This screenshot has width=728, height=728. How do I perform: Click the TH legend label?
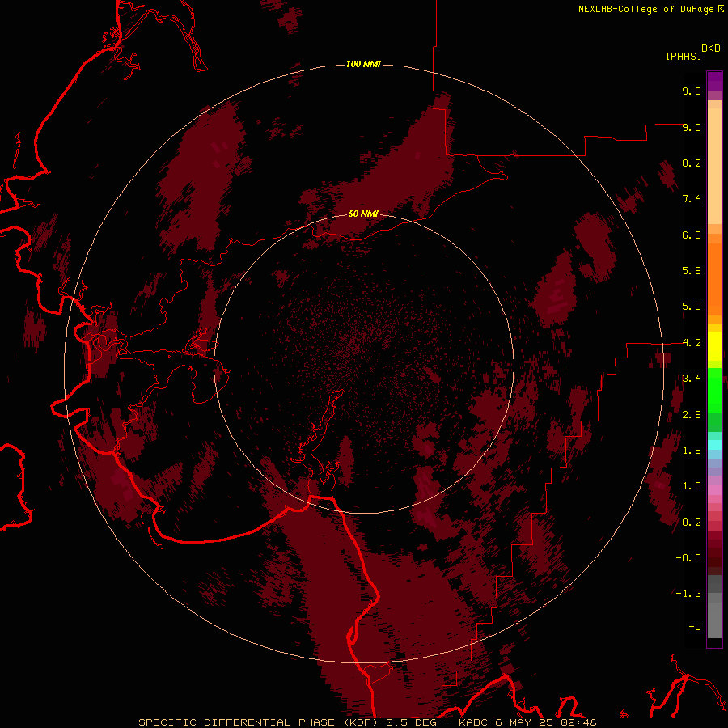[695, 630]
